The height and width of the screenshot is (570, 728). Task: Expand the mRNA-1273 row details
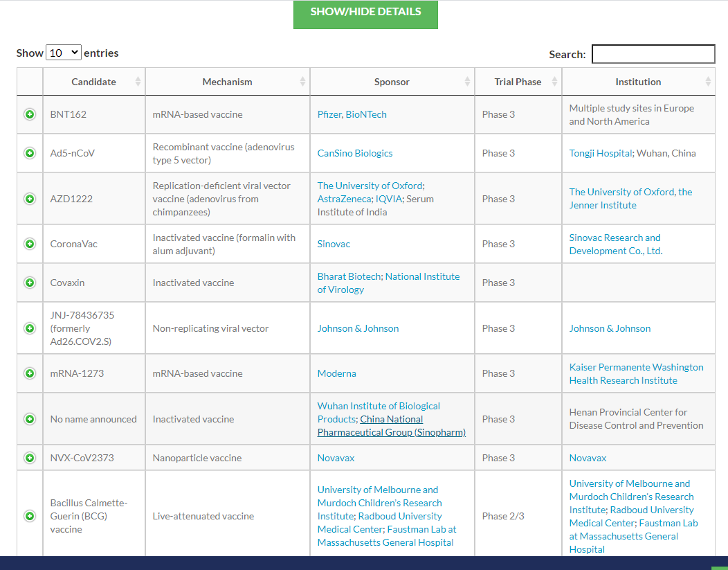(x=30, y=373)
